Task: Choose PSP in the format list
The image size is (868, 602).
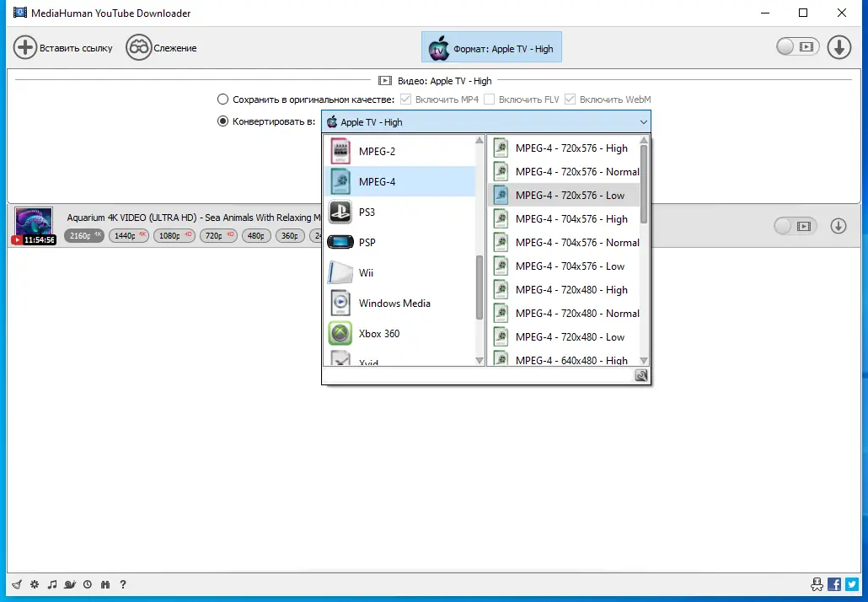Action: coord(399,242)
